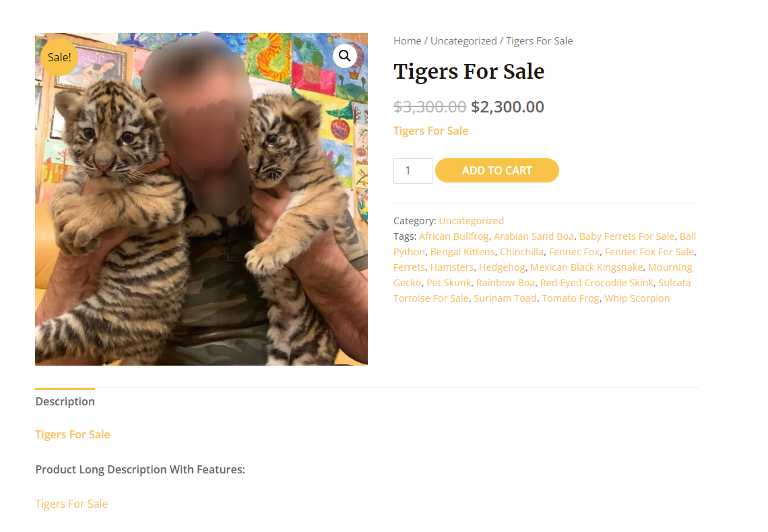Go to Home breadcrumb link
The height and width of the screenshot is (532, 768).
(408, 41)
